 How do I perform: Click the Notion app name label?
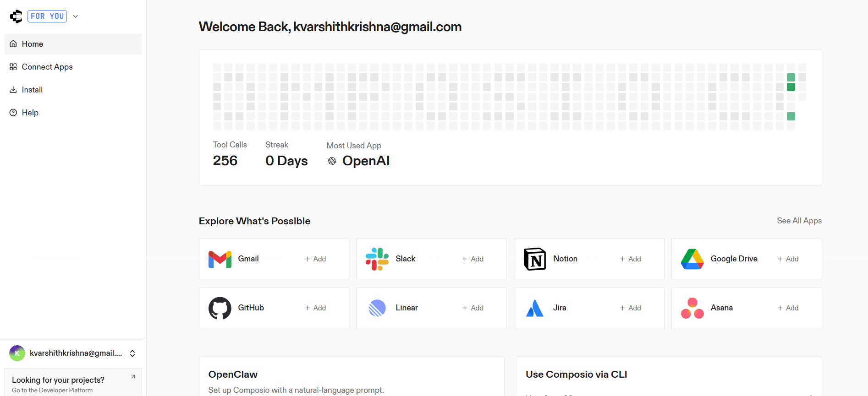(x=565, y=259)
